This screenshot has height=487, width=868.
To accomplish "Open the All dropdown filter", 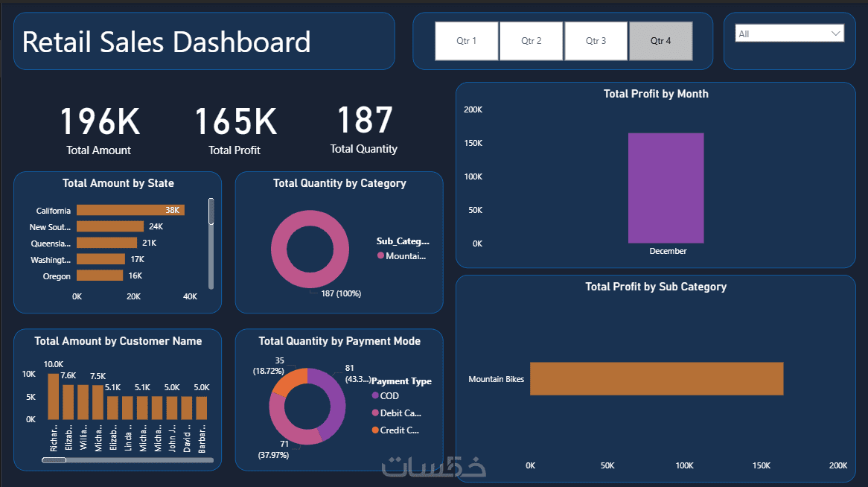I will [789, 34].
